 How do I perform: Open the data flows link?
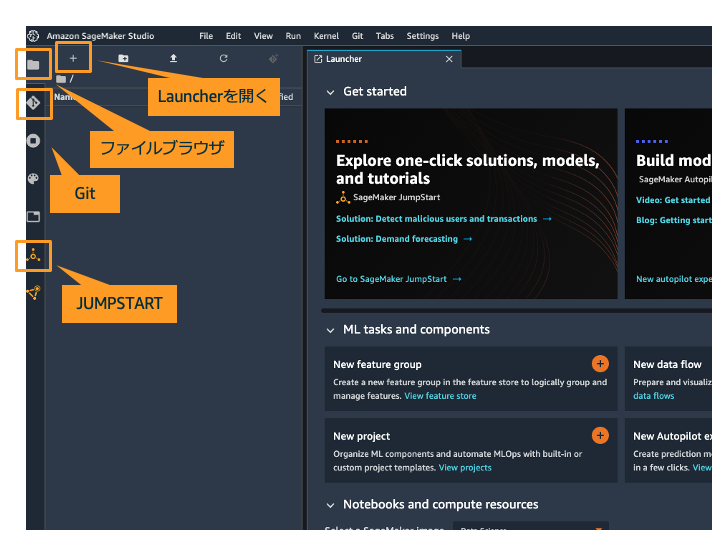pyautogui.click(x=653, y=396)
